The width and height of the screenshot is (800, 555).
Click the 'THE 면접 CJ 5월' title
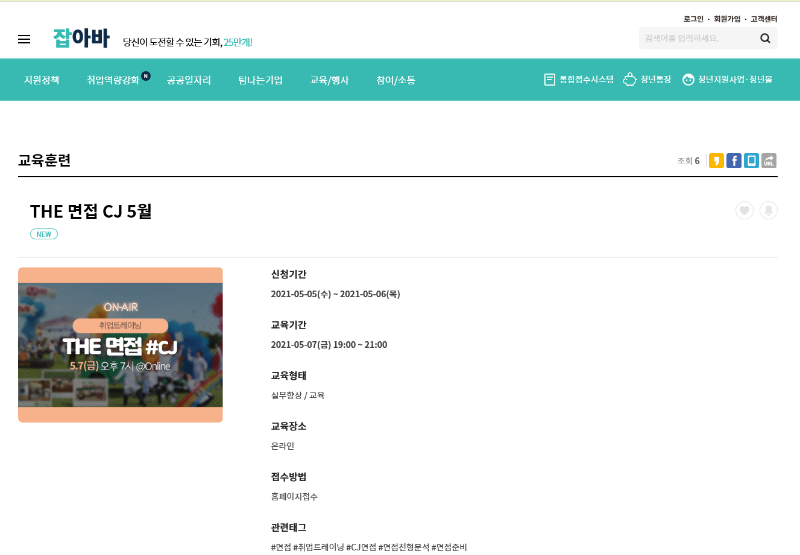pos(91,211)
